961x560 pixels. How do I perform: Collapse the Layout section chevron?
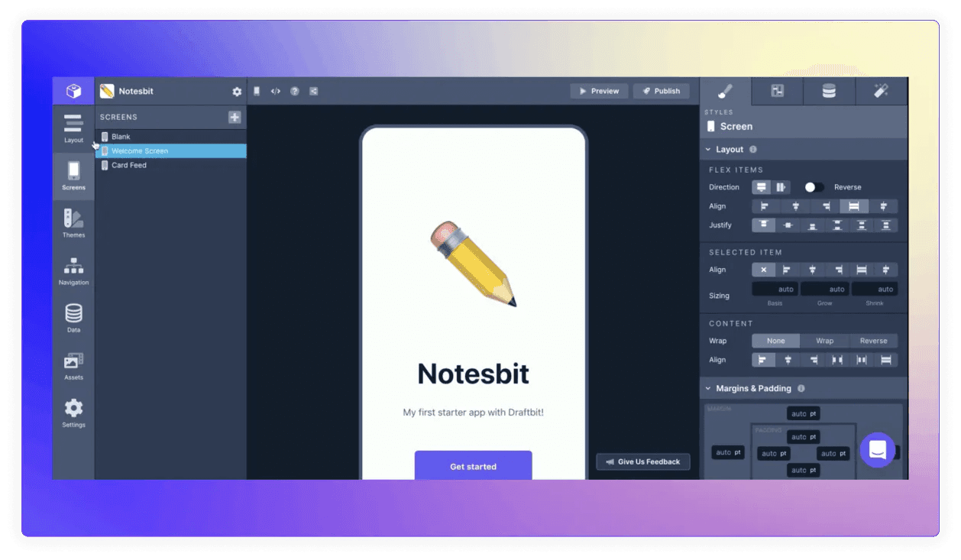click(708, 150)
